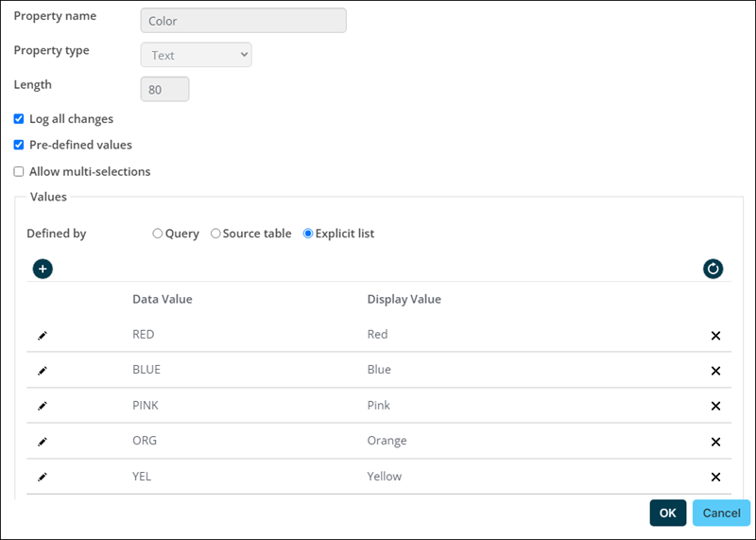The image size is (756, 540).
Task: Toggle Pre-defined values checkbox
Action: 19,146
